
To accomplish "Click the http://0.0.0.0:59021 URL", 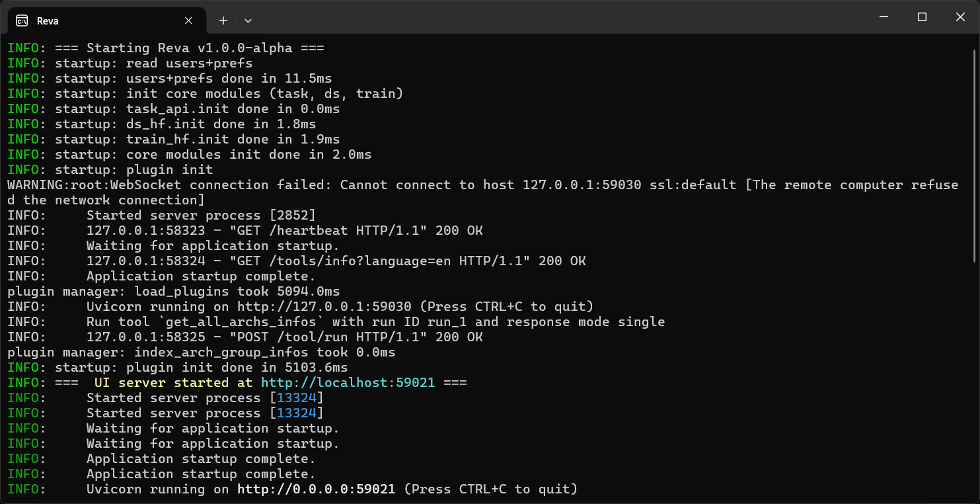I will pos(316,489).
